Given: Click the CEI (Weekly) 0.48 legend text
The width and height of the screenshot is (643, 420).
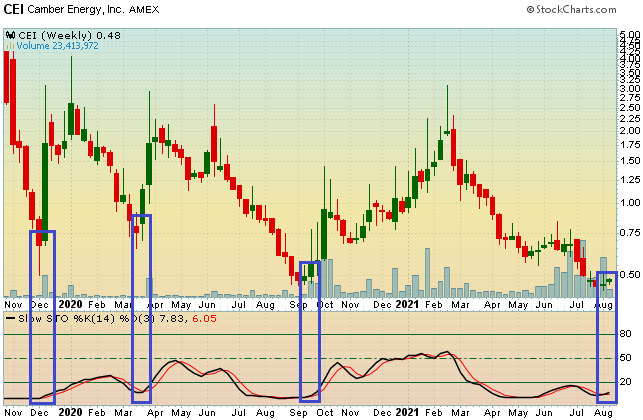Looking at the screenshot, I should pos(70,36).
